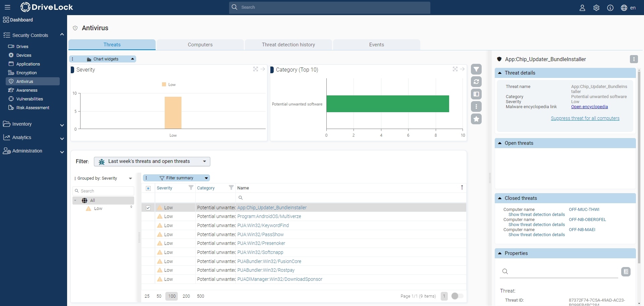Switch to Threat detection history tab
644x306 pixels.
[288, 45]
